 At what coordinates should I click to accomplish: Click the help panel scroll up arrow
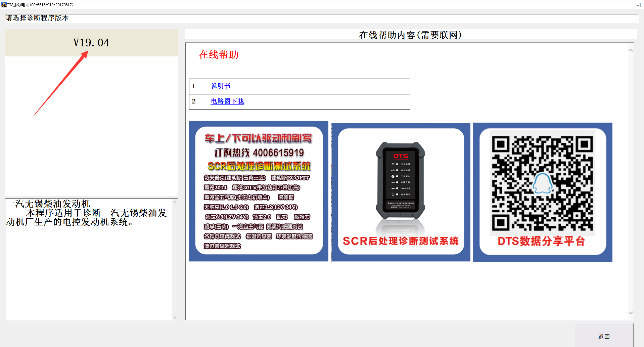(x=631, y=50)
